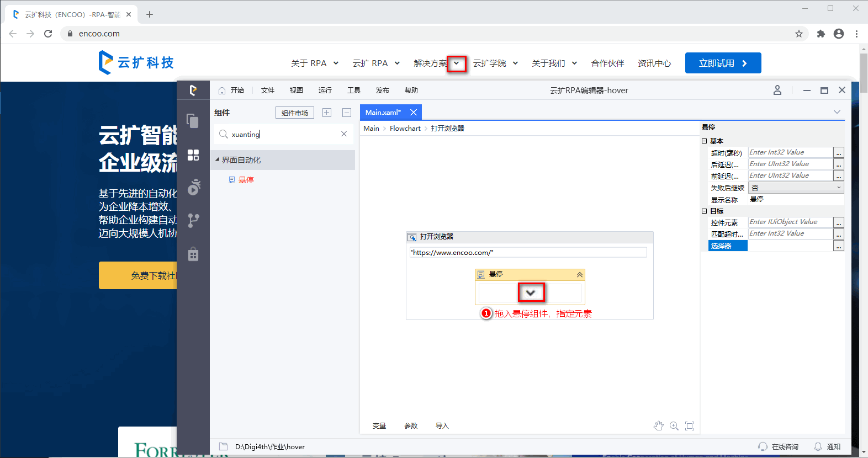Open the 变量 panel
Image resolution: width=868 pixels, height=458 pixels.
coord(379,426)
